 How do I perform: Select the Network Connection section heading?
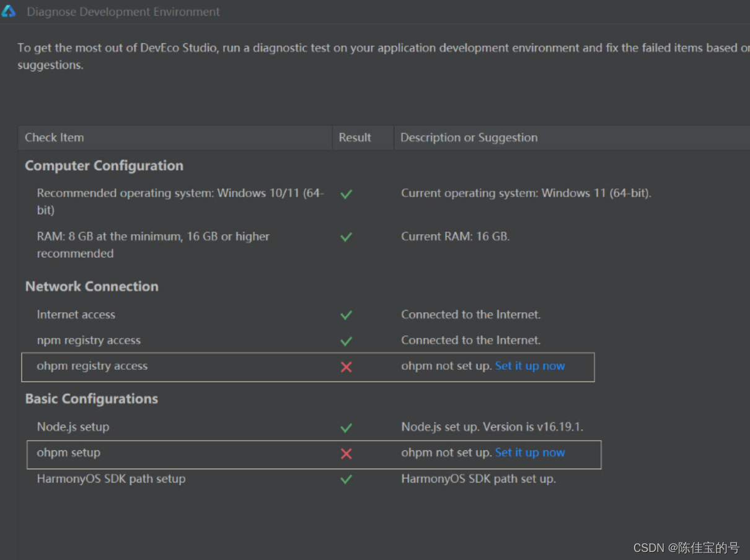click(x=92, y=287)
